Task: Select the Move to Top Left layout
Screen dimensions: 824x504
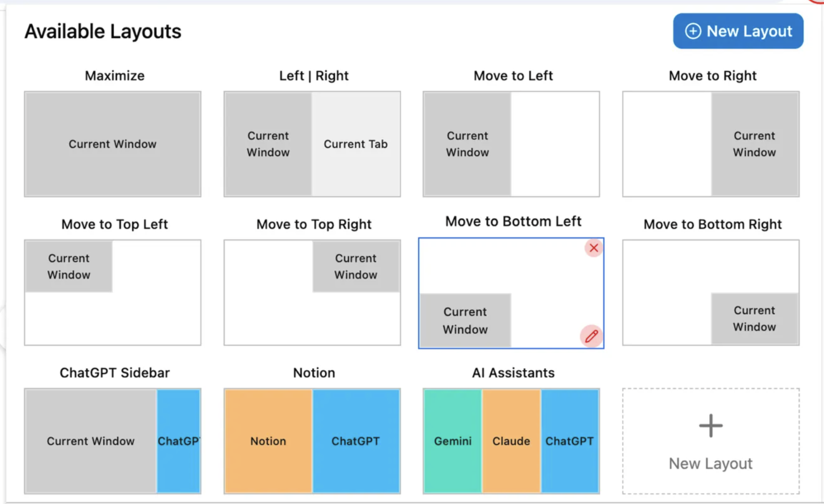Action: tap(112, 292)
